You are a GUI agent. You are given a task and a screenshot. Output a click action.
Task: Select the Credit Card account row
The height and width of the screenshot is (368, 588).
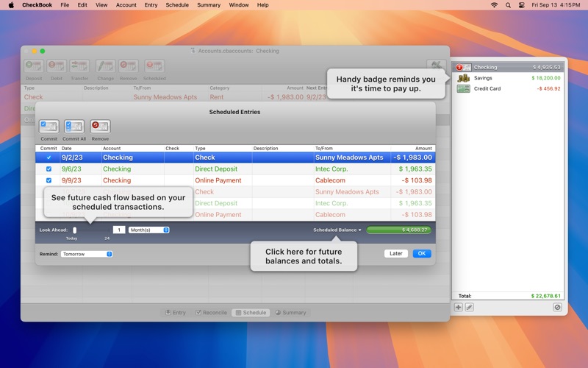point(508,88)
